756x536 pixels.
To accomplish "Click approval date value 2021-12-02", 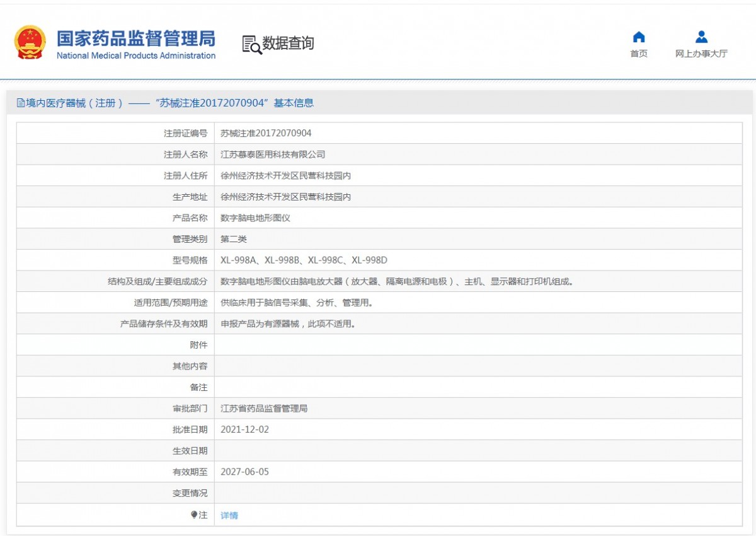I will pyautogui.click(x=245, y=429).
